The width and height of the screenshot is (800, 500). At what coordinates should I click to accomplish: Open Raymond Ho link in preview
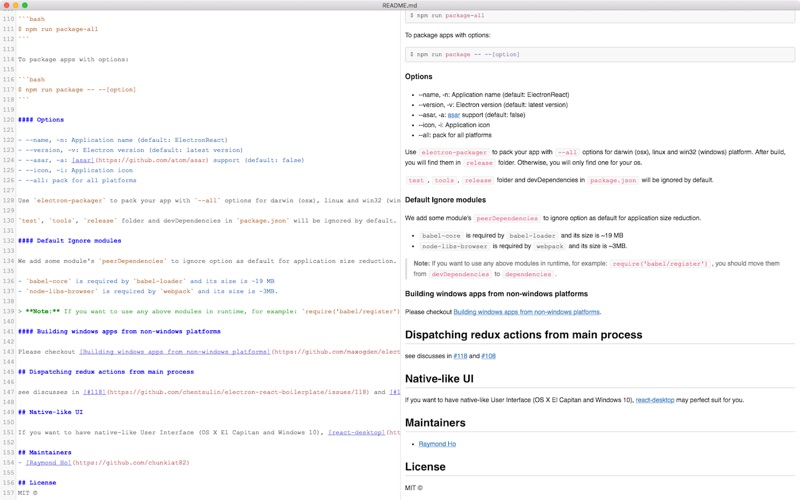pyautogui.click(x=437, y=444)
